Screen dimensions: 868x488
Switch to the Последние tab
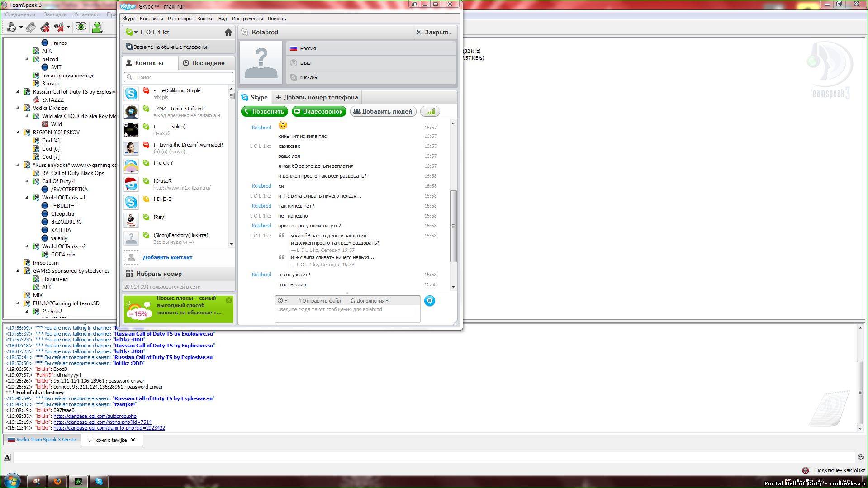[207, 63]
